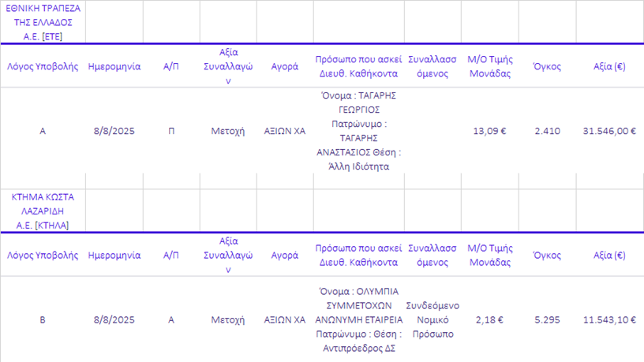Click the Αγορά header in the ΕΤΕ table
Viewport: 644px width, 362px height.
pyautogui.click(x=285, y=66)
